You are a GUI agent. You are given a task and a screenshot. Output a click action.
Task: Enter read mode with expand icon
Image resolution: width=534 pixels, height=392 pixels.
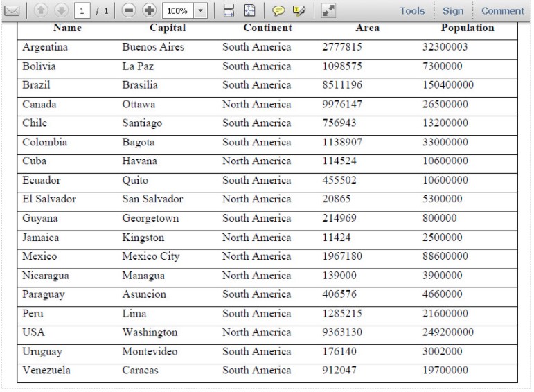click(x=328, y=11)
